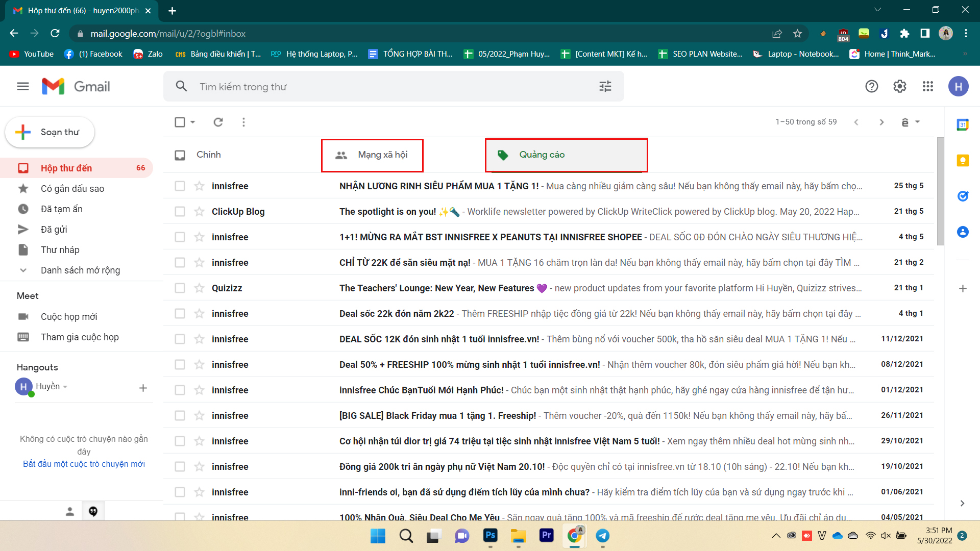
Task: Open Gmail Settings gear icon
Action: pyautogui.click(x=900, y=87)
